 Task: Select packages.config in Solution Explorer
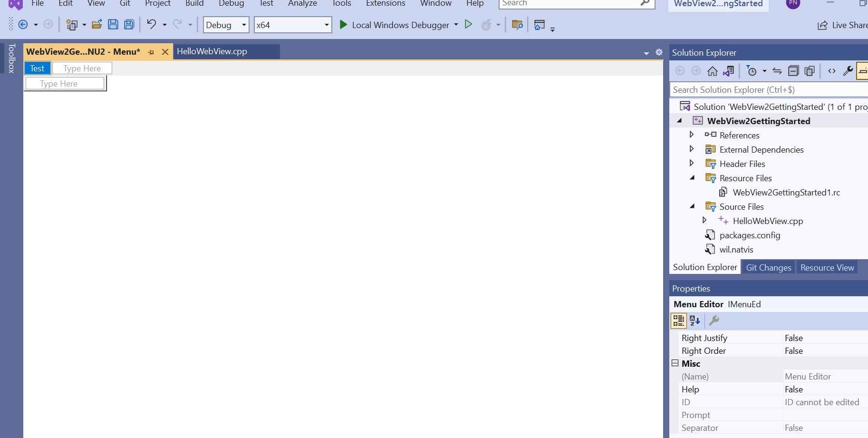(x=750, y=235)
